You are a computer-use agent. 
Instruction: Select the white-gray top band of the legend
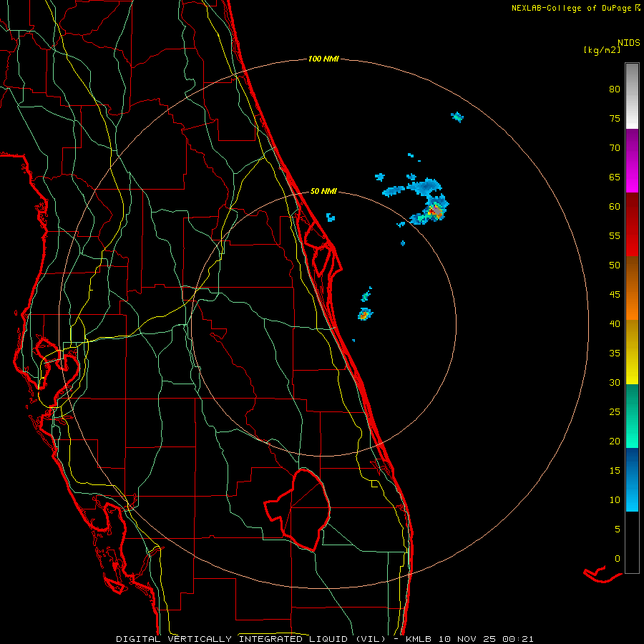[632, 96]
